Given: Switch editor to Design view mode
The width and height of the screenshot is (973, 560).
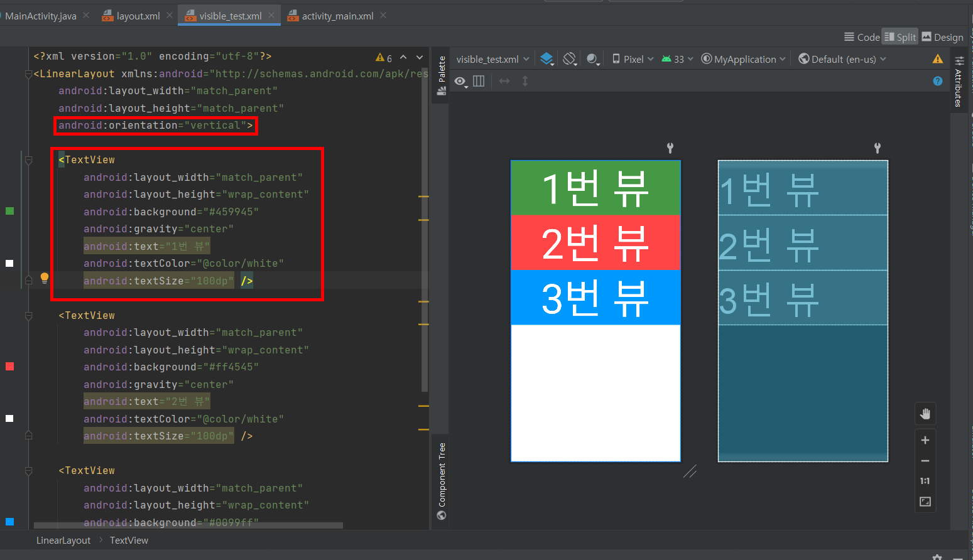Looking at the screenshot, I should [942, 37].
